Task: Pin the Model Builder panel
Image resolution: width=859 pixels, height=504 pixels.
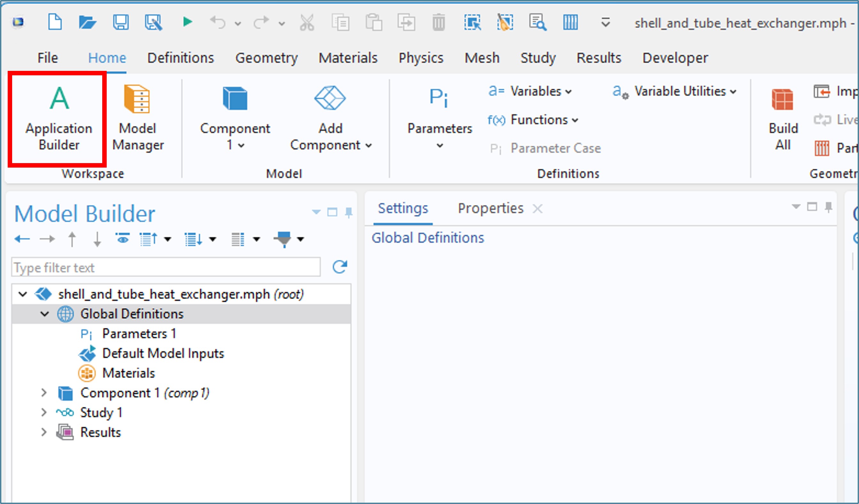Action: point(349,212)
